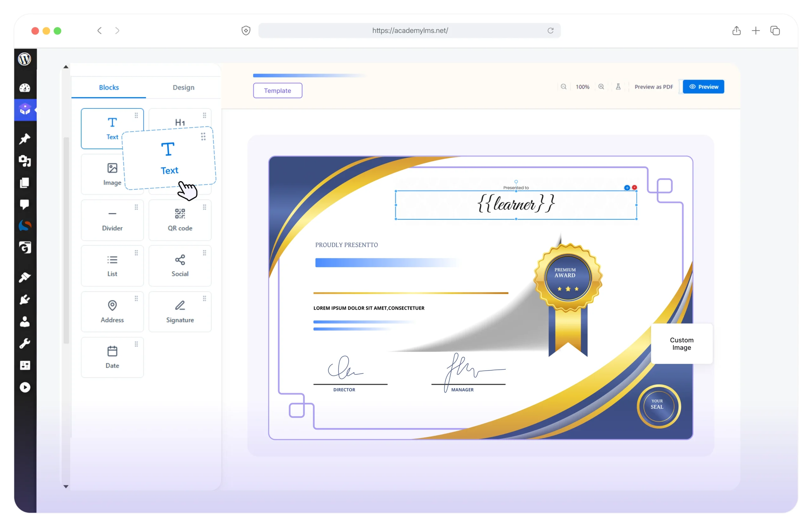
Task: Select the QR code block
Action: pos(180,220)
